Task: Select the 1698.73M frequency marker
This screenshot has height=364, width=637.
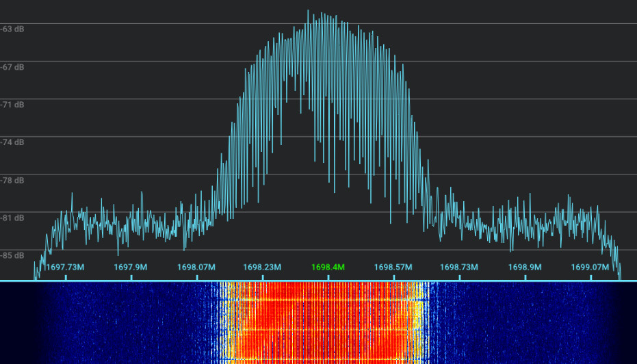Action: pos(459,267)
